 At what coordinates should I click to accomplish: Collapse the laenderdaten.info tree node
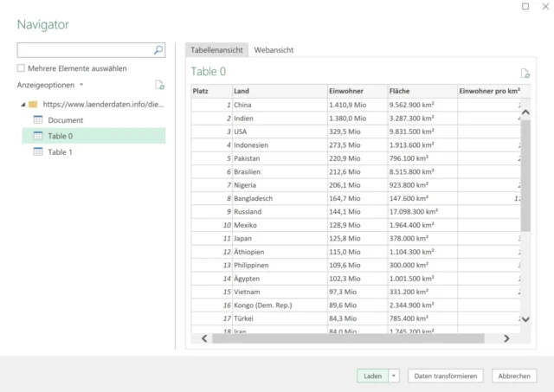coord(21,105)
